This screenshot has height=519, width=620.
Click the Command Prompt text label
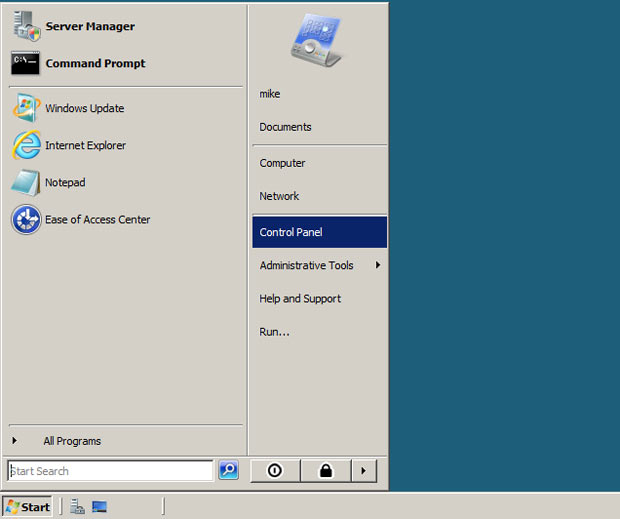[x=95, y=64]
